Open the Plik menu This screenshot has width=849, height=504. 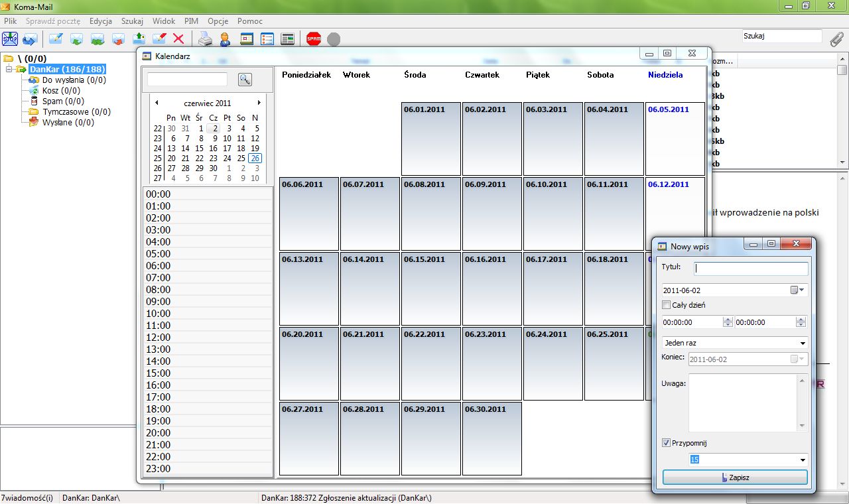(10, 21)
